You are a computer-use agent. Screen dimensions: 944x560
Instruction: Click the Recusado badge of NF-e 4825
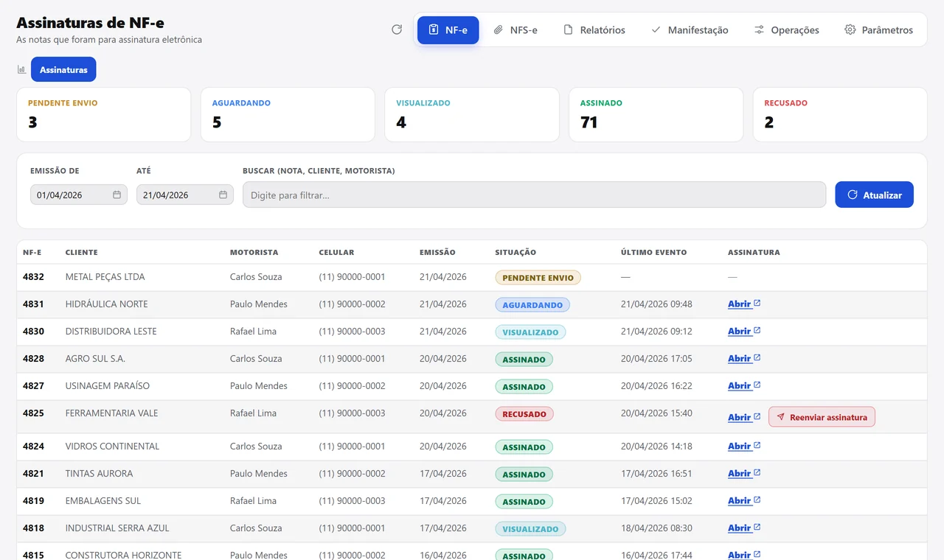click(x=524, y=414)
